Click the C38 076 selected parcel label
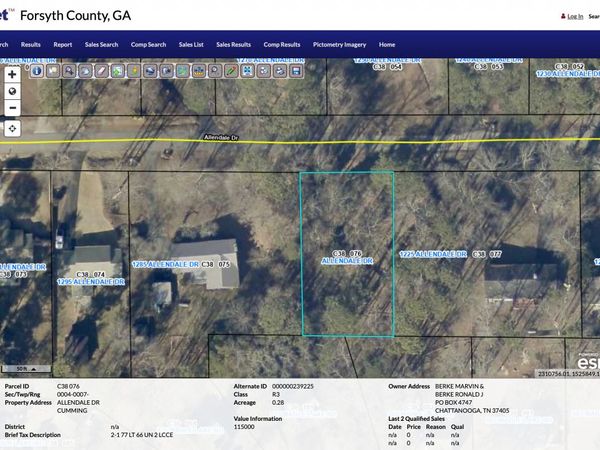Screen dimensions: 600x450 tap(347, 253)
